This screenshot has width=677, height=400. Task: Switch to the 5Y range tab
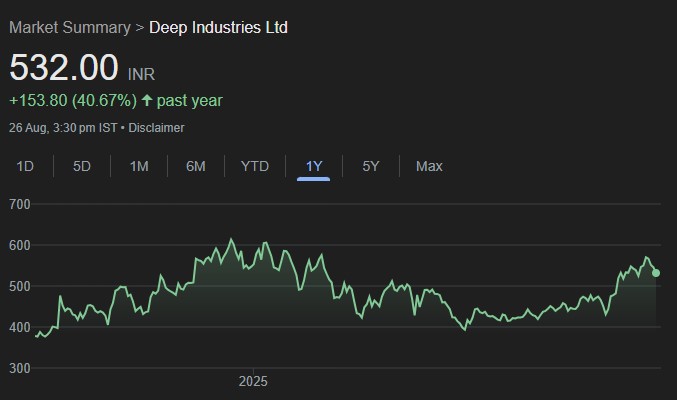click(x=371, y=166)
